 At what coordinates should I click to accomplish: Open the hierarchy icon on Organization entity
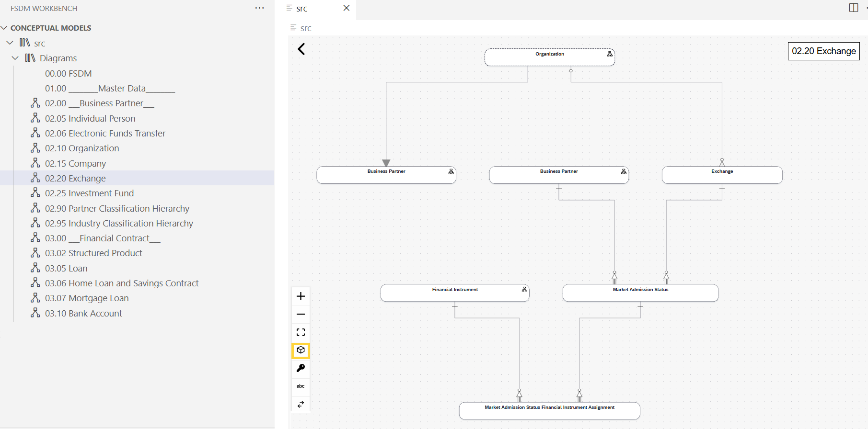[610, 54]
